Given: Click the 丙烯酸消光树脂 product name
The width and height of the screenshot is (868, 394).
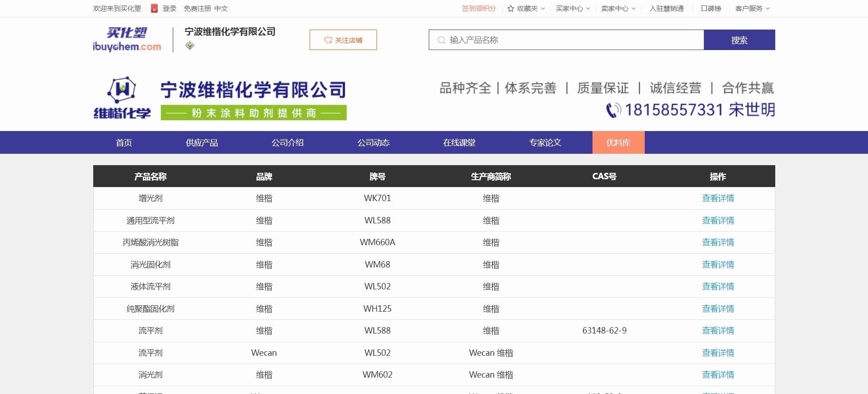Looking at the screenshot, I should 151,242.
